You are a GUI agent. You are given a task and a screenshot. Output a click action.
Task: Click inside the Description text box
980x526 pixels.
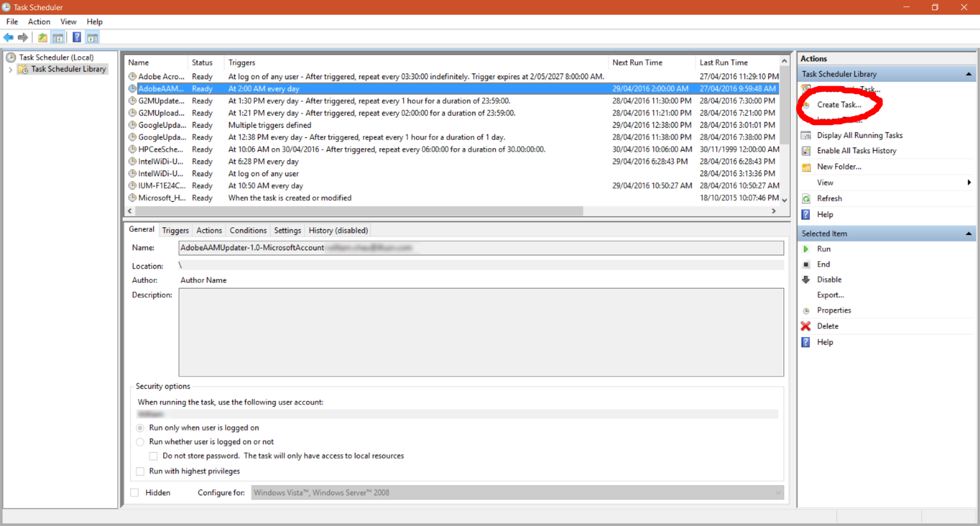(x=481, y=333)
